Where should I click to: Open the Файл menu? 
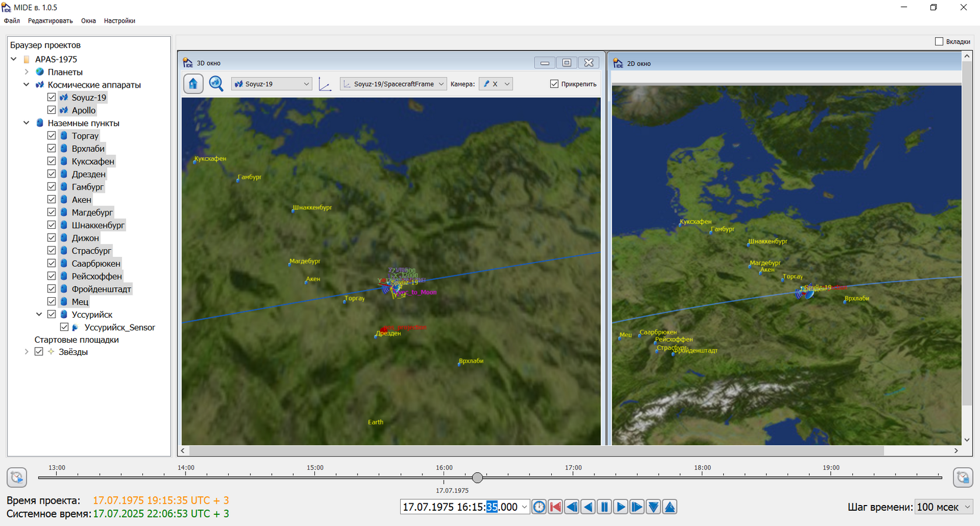click(12, 20)
